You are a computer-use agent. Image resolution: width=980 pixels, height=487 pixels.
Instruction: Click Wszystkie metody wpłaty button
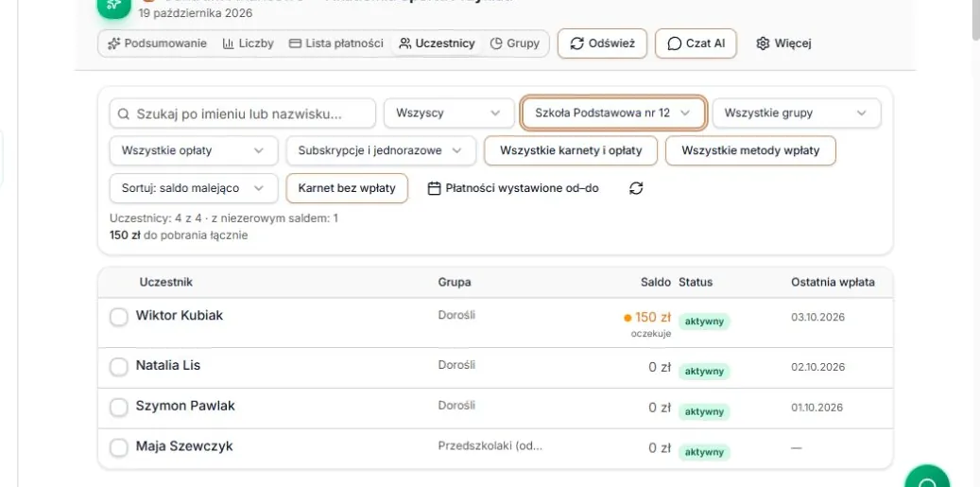[750, 150]
